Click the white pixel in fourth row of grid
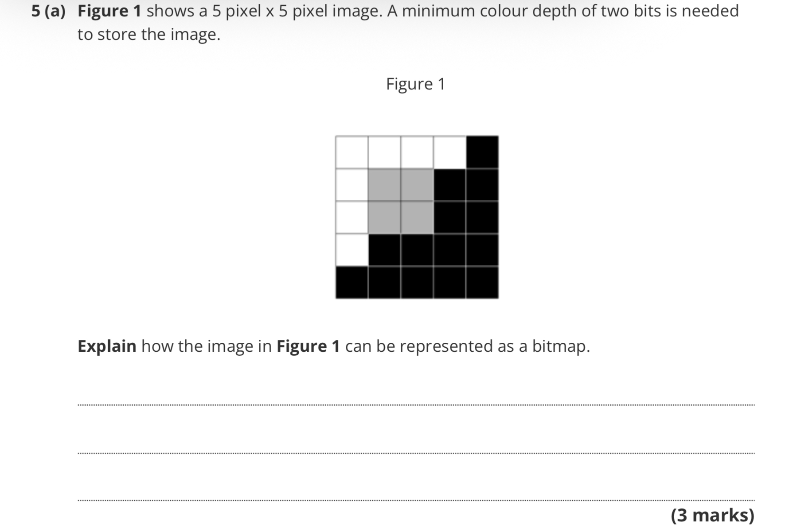Viewport: 785px width, 532px height. [x=352, y=250]
